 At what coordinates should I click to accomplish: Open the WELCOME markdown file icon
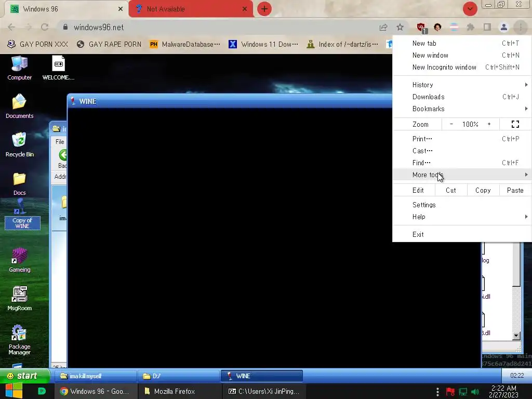[x=58, y=68]
